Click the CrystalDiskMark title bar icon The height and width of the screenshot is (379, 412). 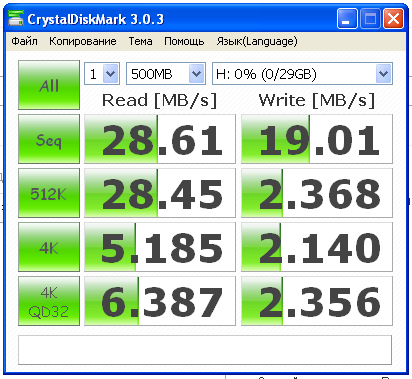point(16,19)
